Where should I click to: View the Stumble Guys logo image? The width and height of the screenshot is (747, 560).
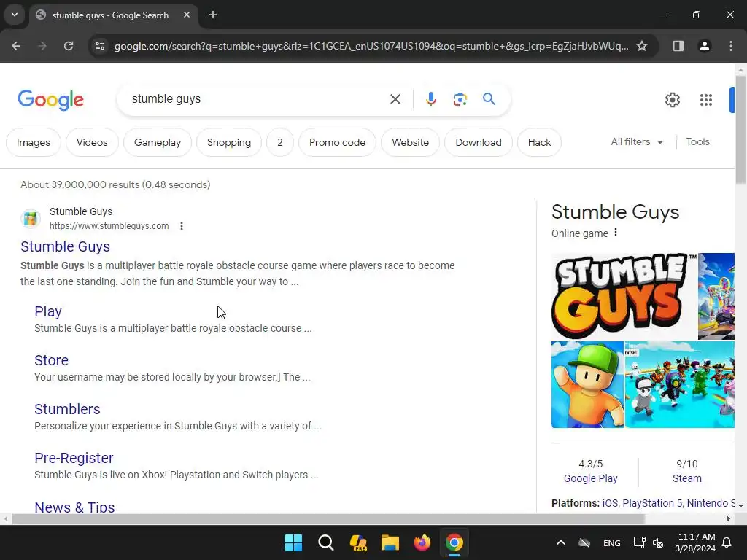coord(624,296)
